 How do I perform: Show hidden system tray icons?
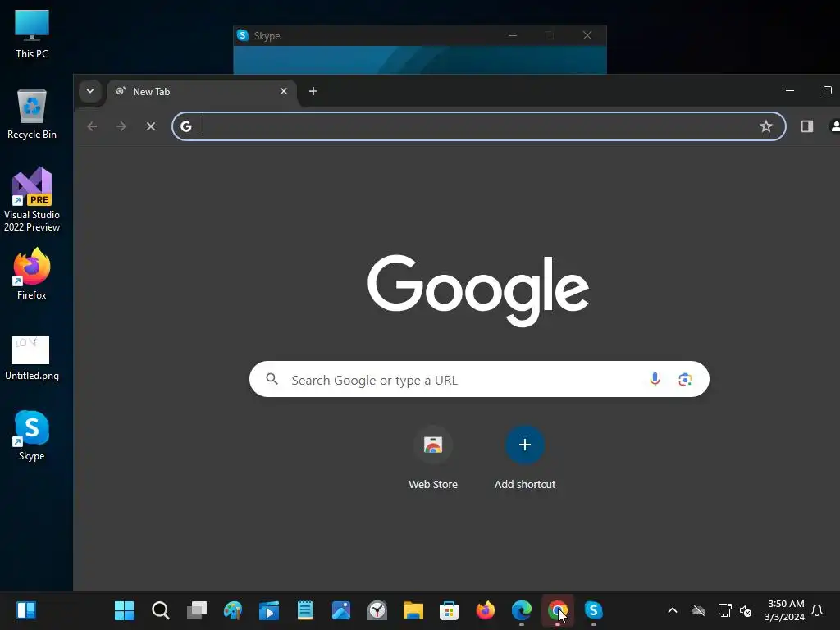673,610
